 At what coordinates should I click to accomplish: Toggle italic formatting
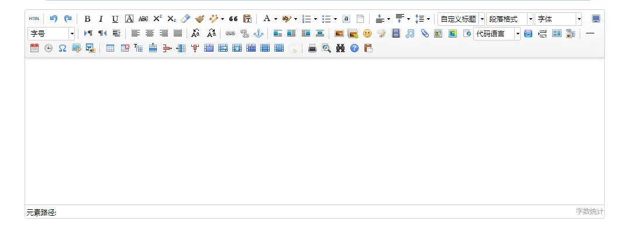point(101,19)
